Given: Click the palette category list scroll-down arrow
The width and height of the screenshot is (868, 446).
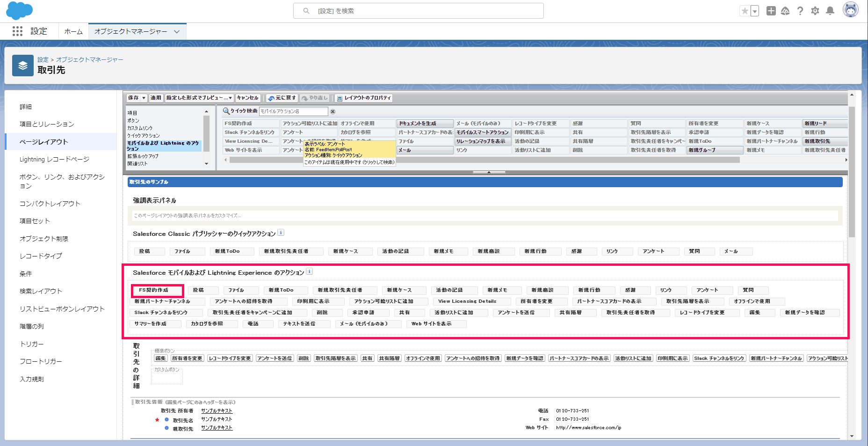Looking at the screenshot, I should click(206, 164).
